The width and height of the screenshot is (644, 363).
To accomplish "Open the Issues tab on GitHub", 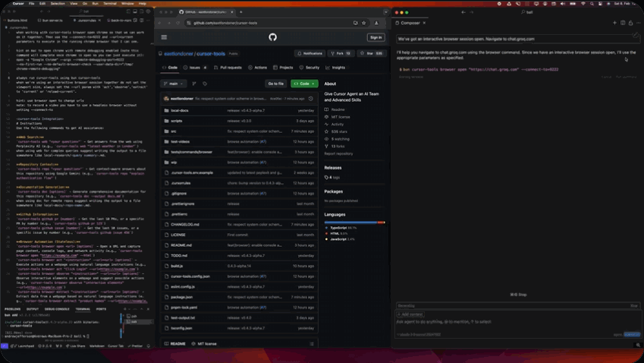I will (x=195, y=68).
